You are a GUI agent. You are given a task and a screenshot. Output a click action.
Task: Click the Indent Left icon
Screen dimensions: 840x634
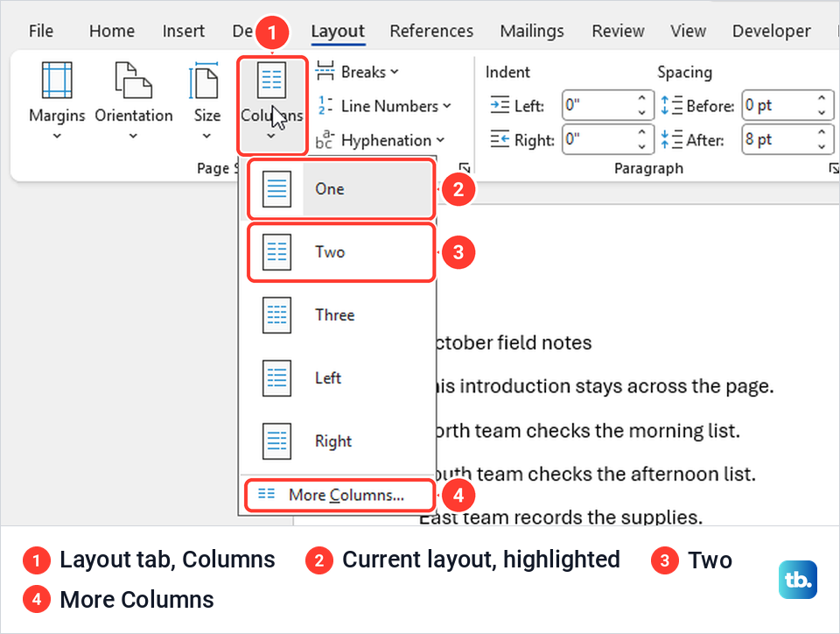click(500, 105)
